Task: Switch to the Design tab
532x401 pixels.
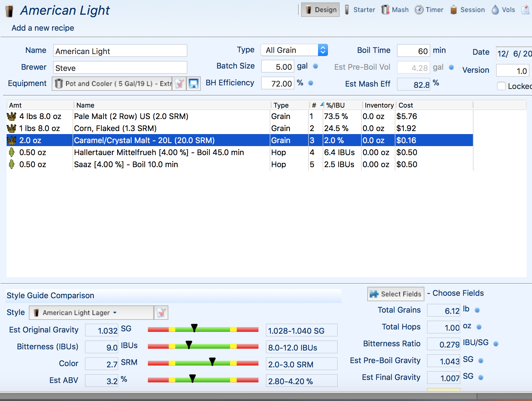Action: [320, 10]
